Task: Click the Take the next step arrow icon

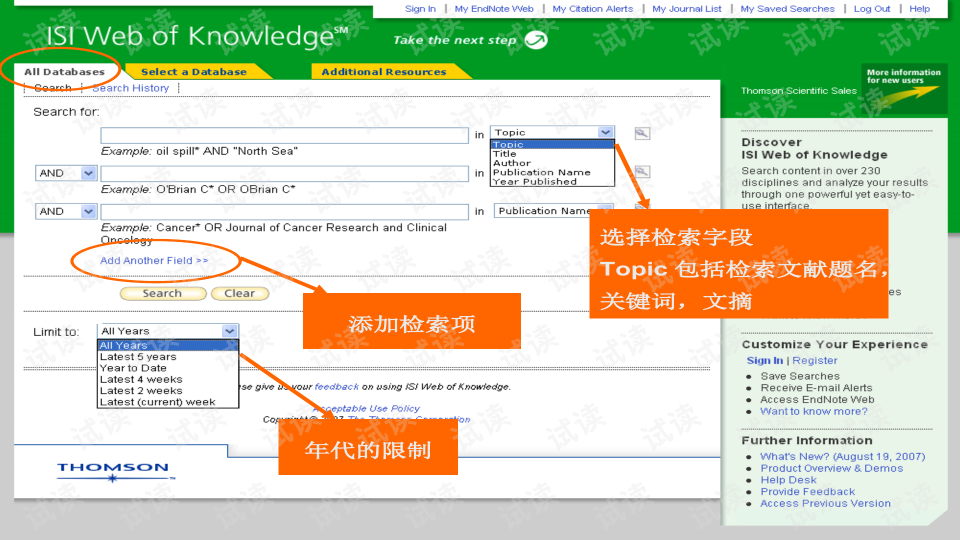Action: click(536, 40)
